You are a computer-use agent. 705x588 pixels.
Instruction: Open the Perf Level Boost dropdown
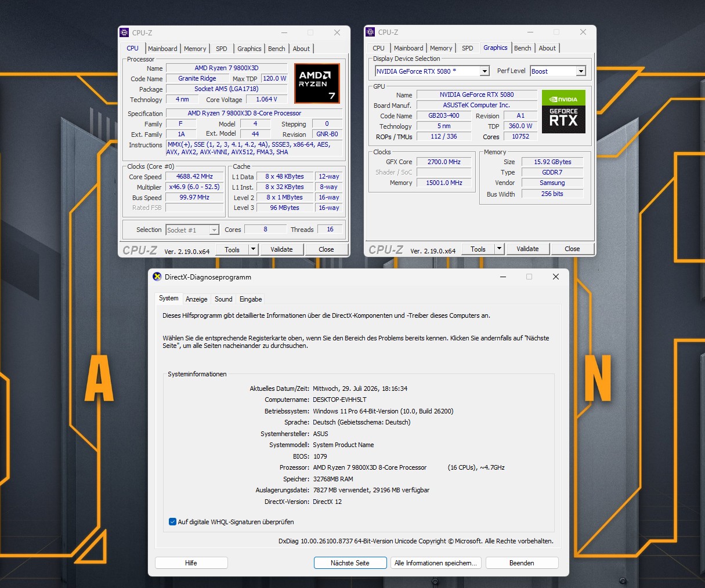[x=558, y=71]
